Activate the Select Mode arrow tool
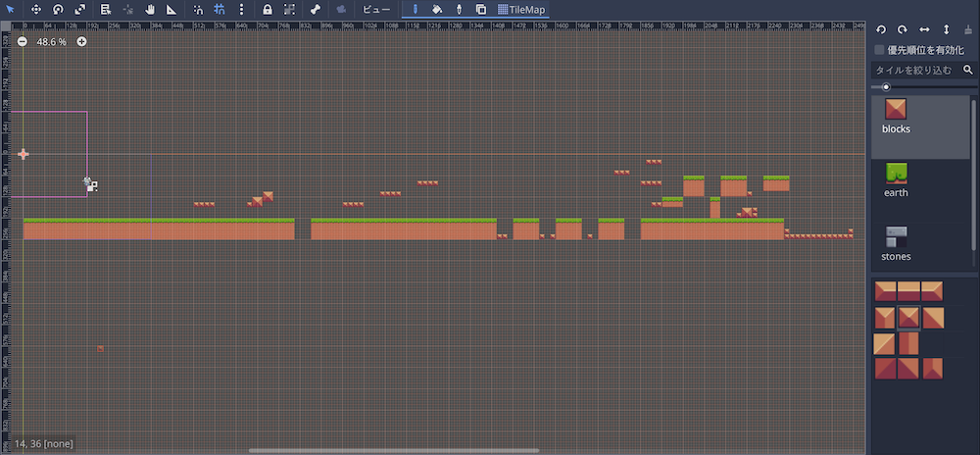This screenshot has height=455, width=980. (10, 10)
